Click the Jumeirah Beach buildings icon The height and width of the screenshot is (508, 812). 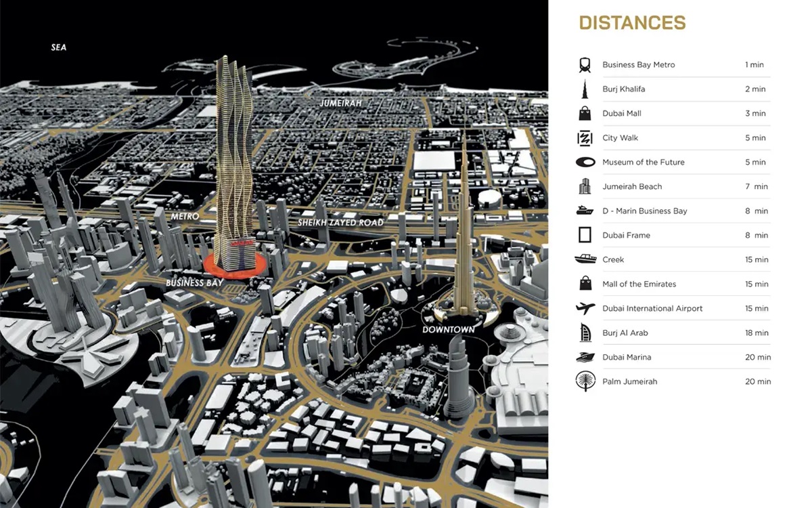click(585, 187)
